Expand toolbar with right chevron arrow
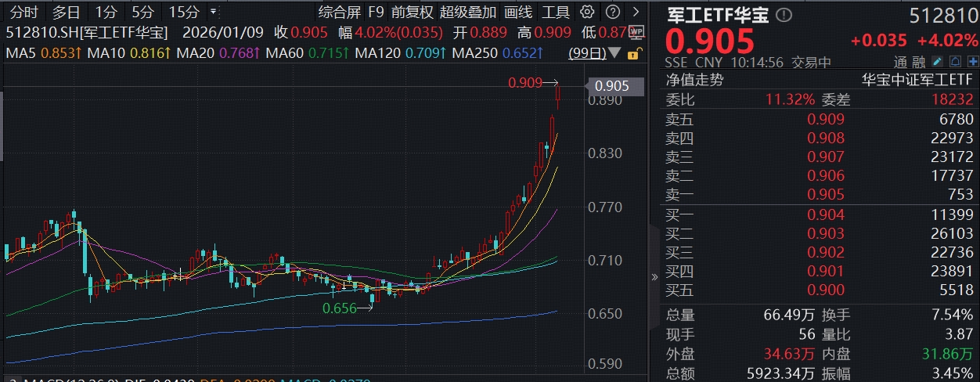 tap(635, 12)
